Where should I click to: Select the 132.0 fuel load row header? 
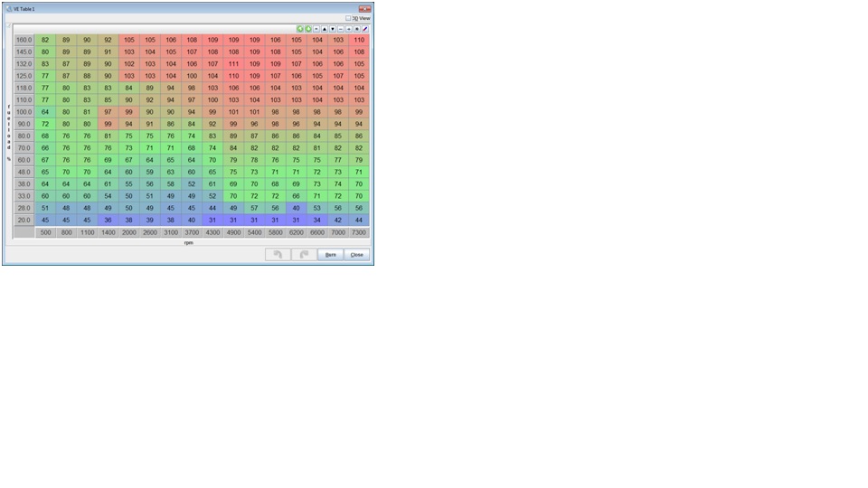(24, 64)
